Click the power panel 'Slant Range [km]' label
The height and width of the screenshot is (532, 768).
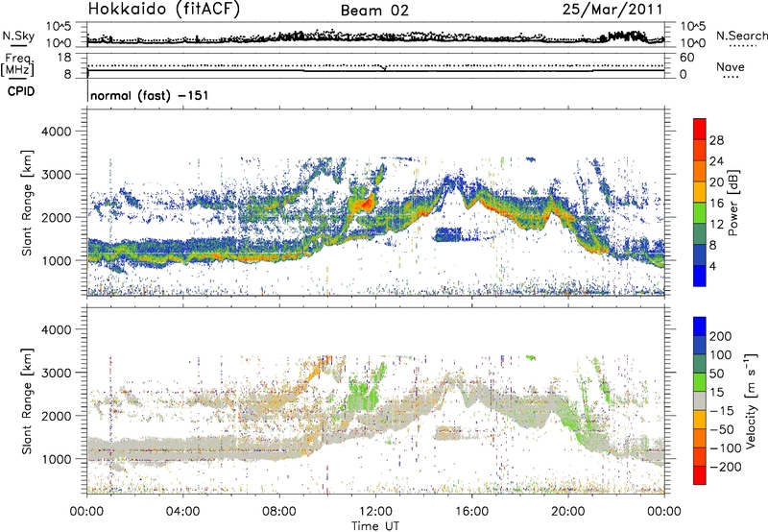[x=28, y=203]
